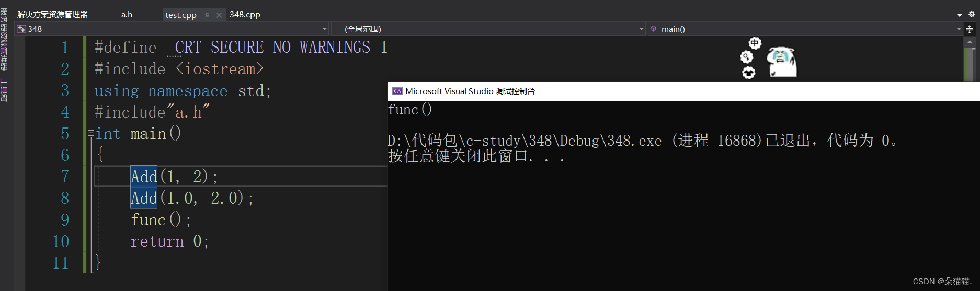Open the tab settings gear icon
The image size is (980, 291).
pyautogui.click(x=971, y=15)
